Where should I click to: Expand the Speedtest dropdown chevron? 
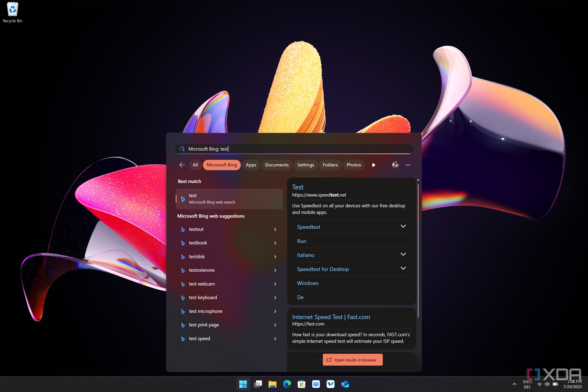(403, 226)
